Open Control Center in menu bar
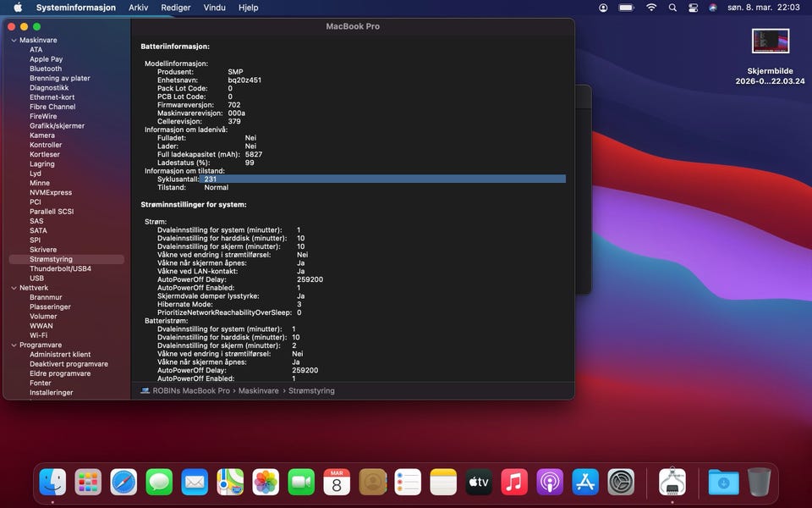 tap(693, 7)
